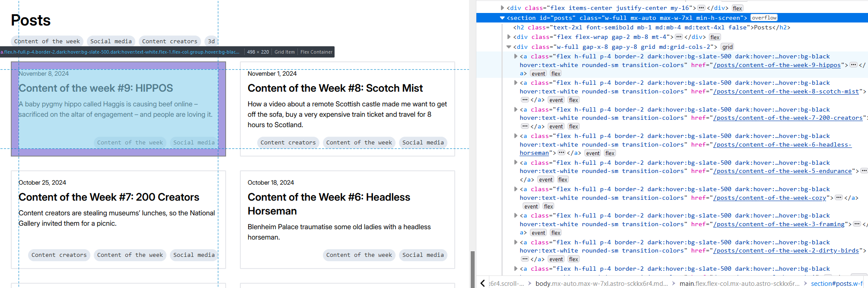Click the ellipsis inside the flex-wrap gap-2 div
This screenshot has width=868, height=288.
click(x=679, y=37)
